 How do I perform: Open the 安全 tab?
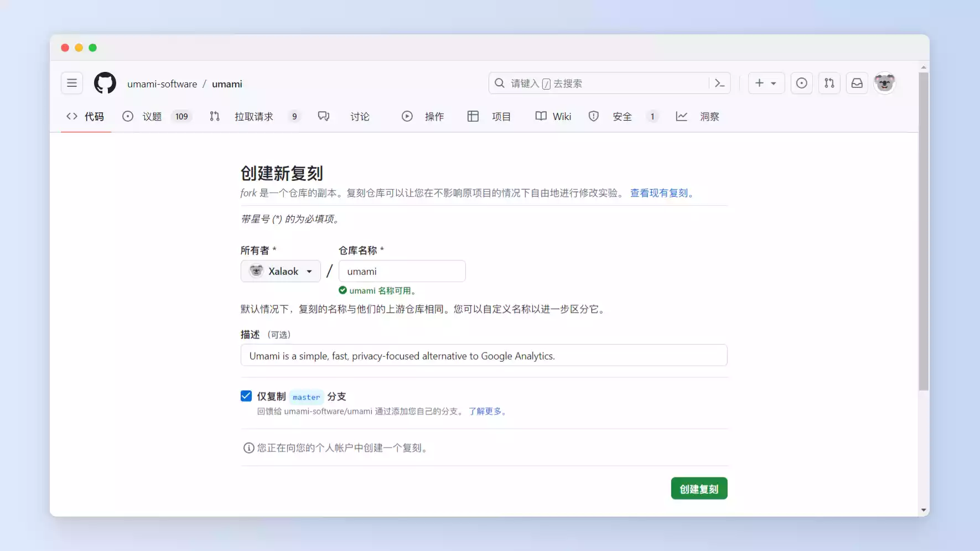click(623, 116)
